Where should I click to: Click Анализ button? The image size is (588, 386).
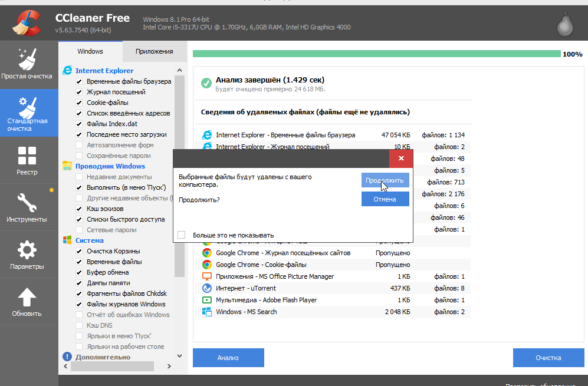[228, 358]
